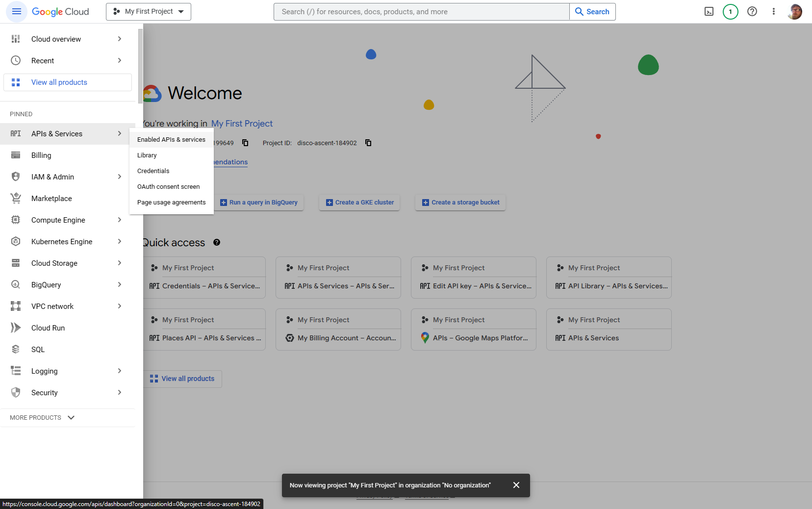Focus the resources search field

422,12
